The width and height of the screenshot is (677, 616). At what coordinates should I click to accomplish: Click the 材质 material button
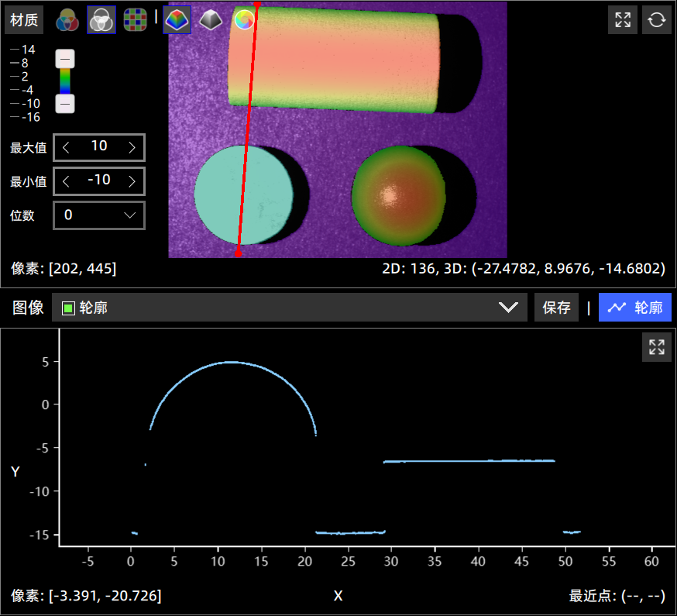[x=24, y=20]
